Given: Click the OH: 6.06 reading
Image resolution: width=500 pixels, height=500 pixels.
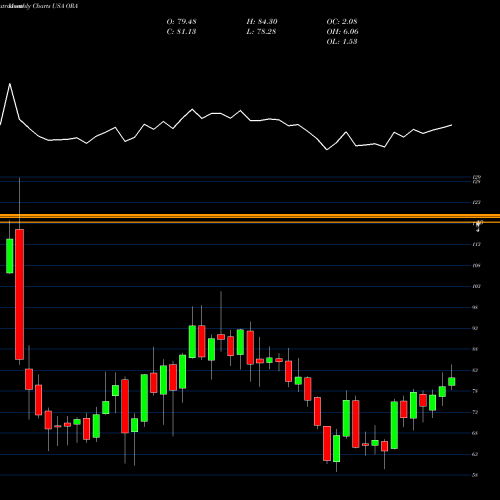Looking at the screenshot, I should pos(342,32).
